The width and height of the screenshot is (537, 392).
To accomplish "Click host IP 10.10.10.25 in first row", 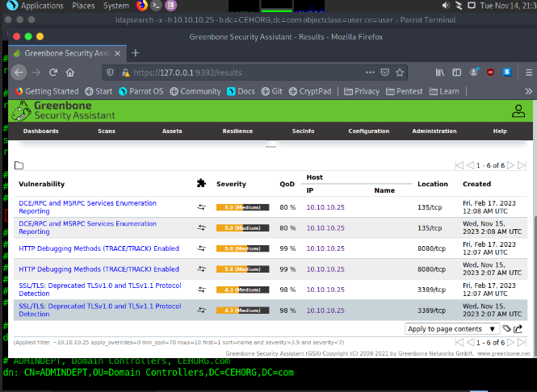I will (325, 207).
